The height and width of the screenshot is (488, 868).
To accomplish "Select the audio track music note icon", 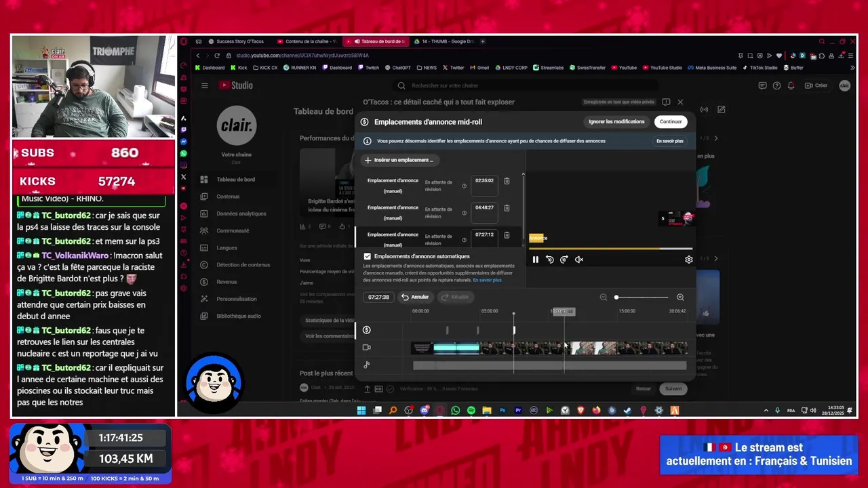I will point(367,365).
